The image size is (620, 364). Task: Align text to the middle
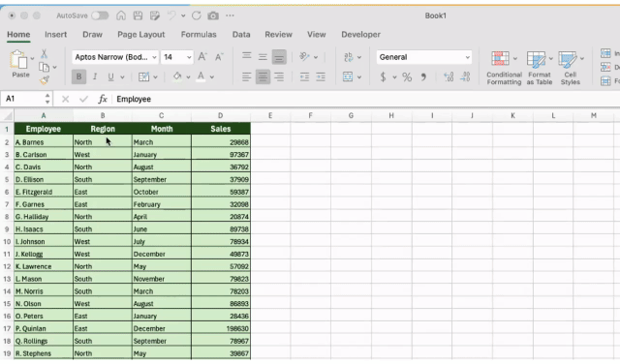263,57
